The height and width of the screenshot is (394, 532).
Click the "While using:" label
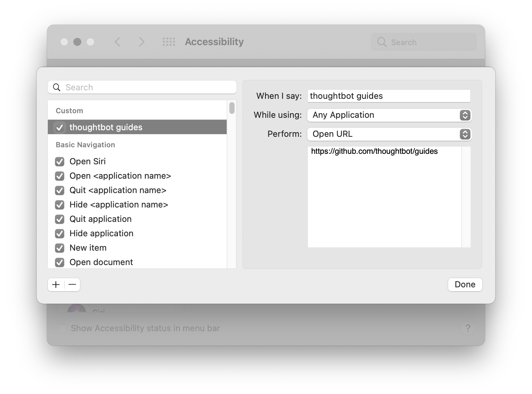(278, 115)
